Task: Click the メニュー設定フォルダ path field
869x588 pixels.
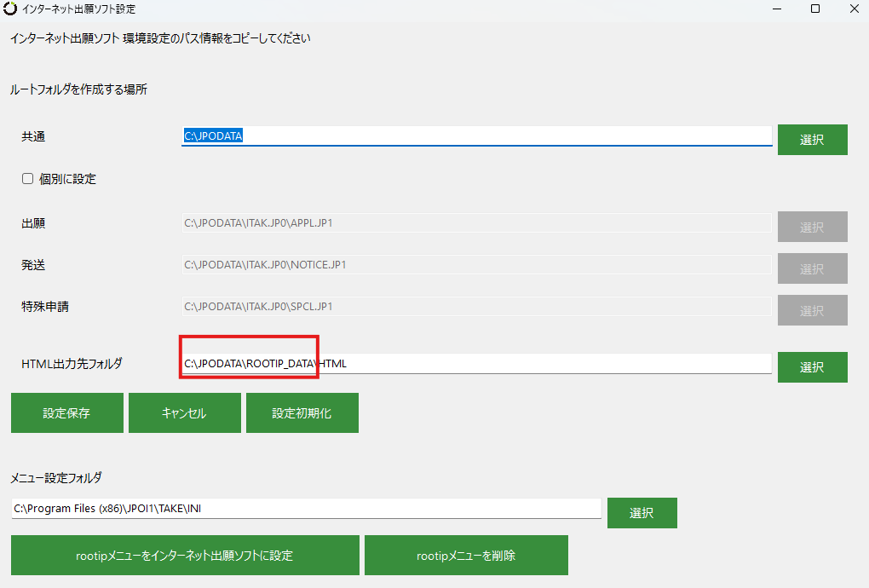Action: point(307,508)
